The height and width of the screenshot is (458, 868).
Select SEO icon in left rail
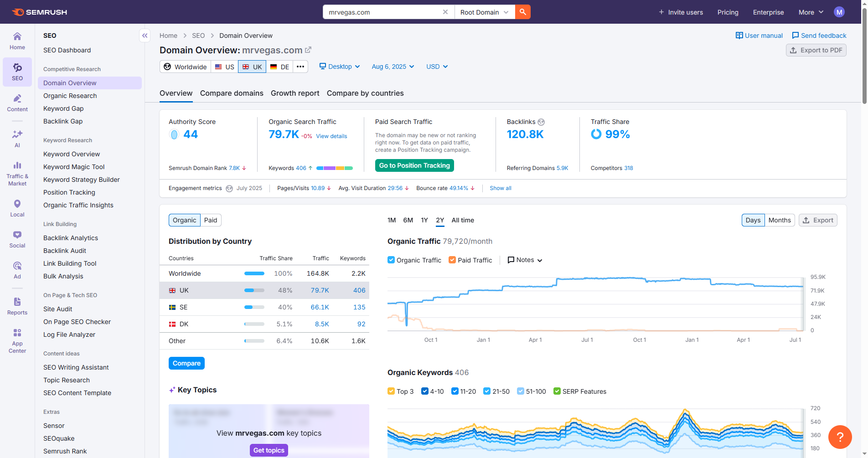click(17, 72)
